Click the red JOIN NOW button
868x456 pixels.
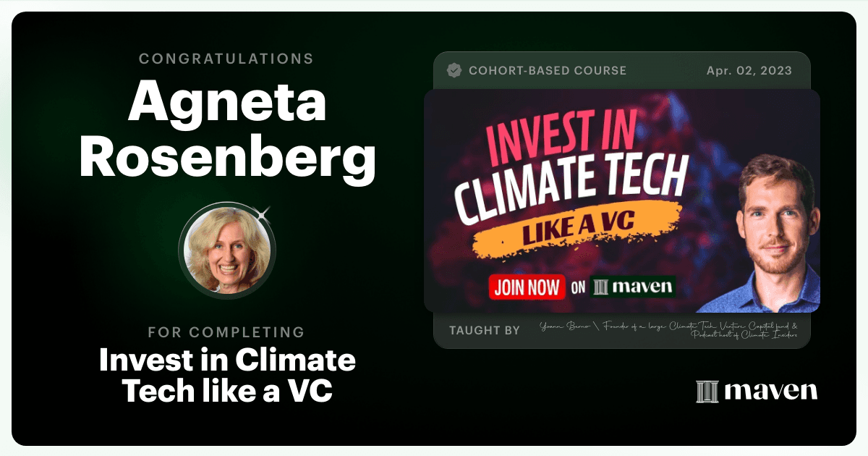click(x=527, y=287)
